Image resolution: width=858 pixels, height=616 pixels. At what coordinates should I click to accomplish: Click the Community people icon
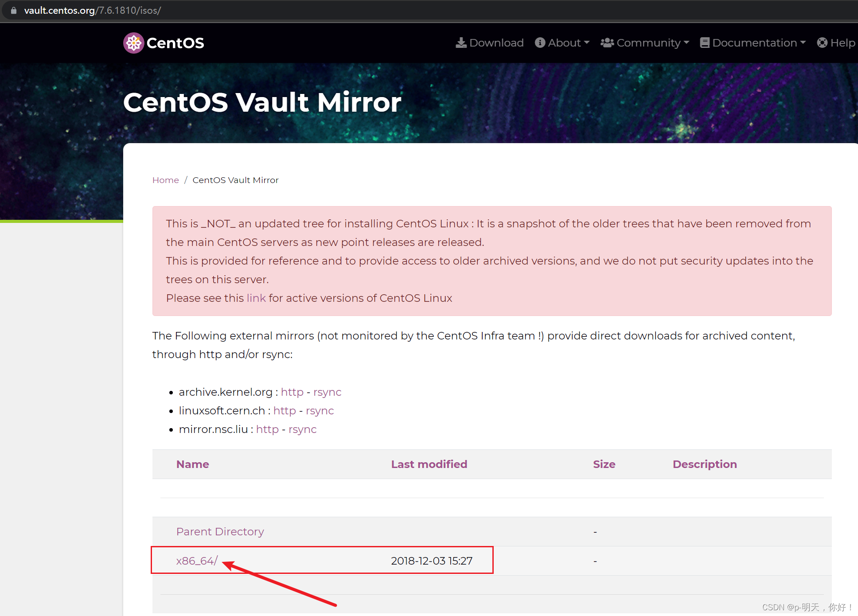[x=607, y=43]
